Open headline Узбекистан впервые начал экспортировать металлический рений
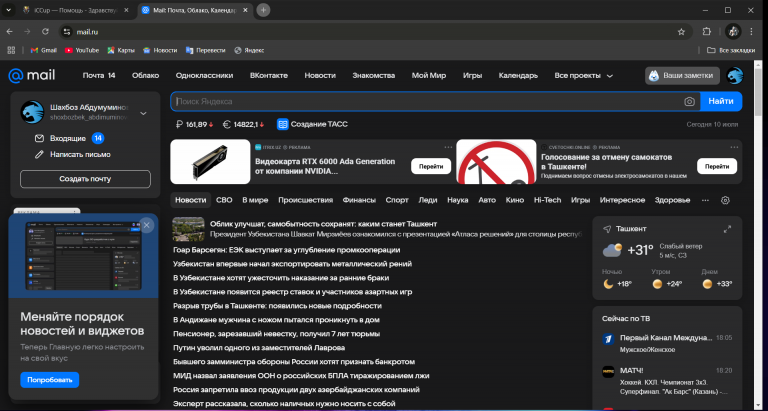Viewport: 768px width, 411px height. click(x=292, y=264)
